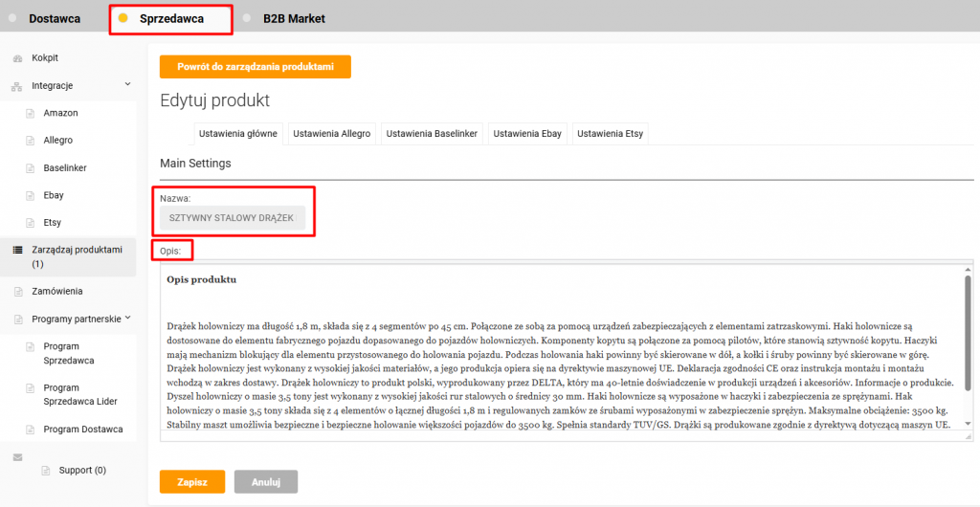Viewport: 980px width, 507px height.
Task: Click the Baselinker document icon in sidebar
Action: [30, 167]
